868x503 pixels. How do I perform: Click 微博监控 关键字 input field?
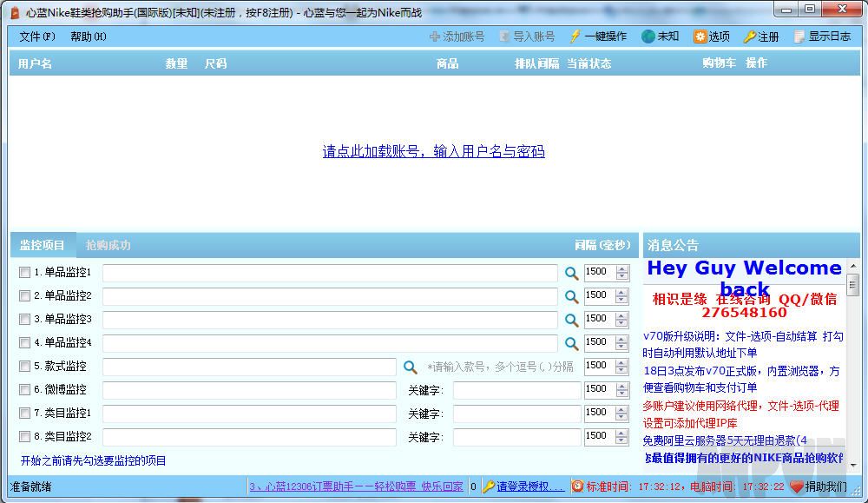pyautogui.click(x=516, y=390)
